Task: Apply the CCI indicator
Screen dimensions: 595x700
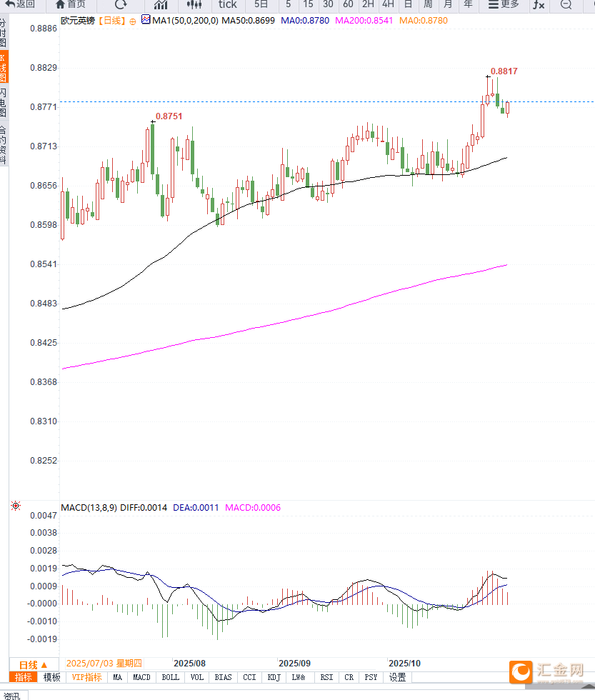Action: click(x=249, y=677)
